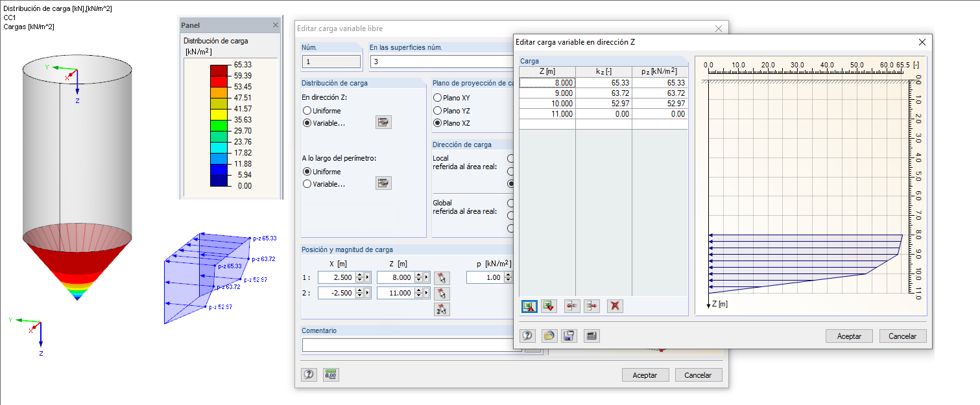
Task: Click the dark blue 0.00 legend color
Action: (x=219, y=180)
